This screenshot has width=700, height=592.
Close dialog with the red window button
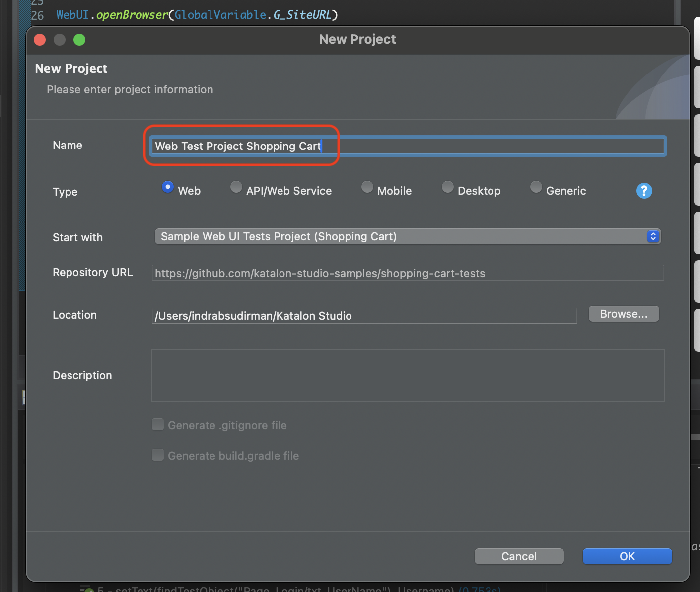tap(40, 40)
